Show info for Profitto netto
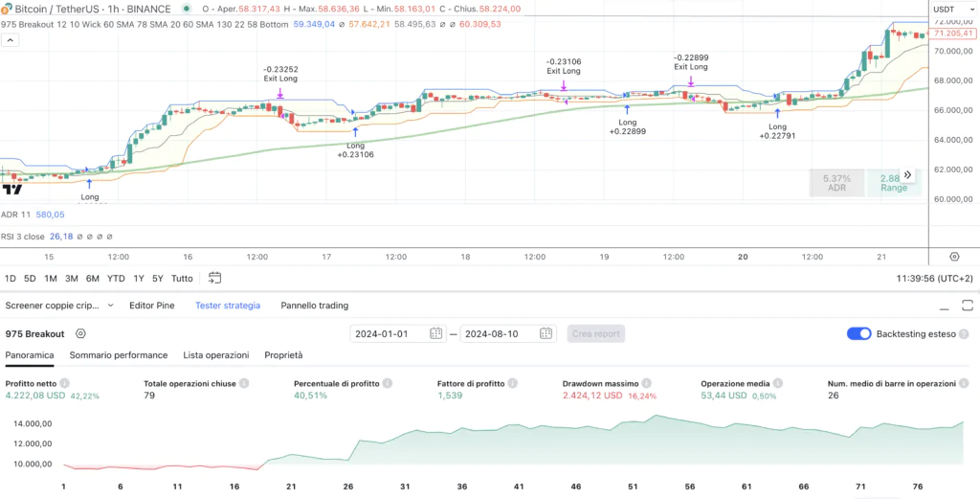 coord(64,383)
